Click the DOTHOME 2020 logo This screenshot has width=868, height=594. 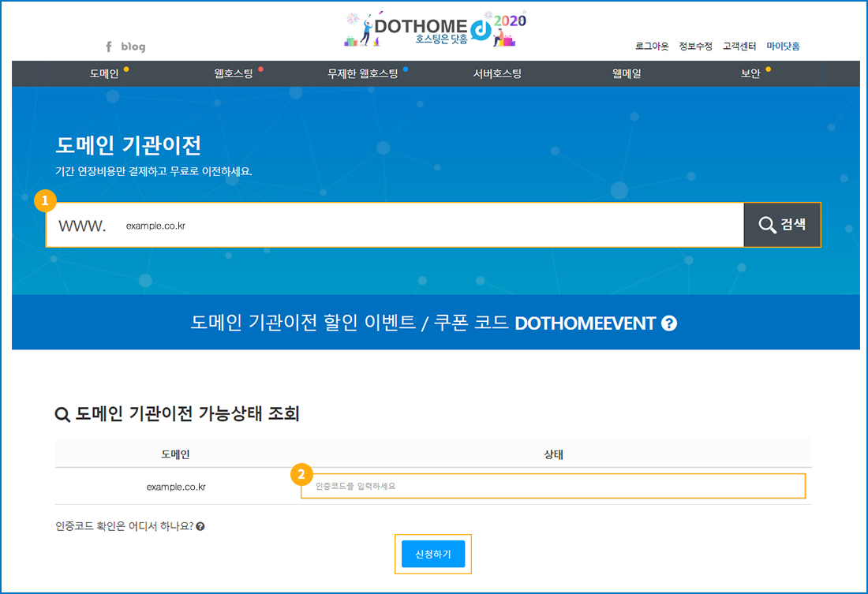pos(435,28)
